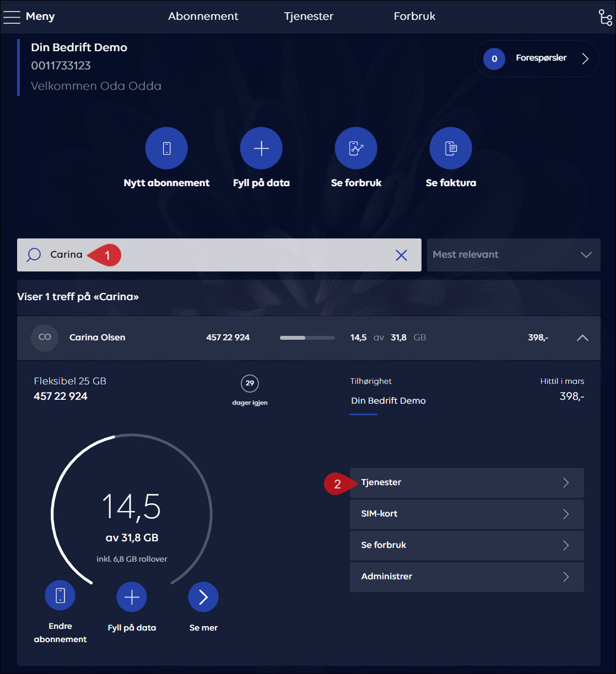The width and height of the screenshot is (616, 674).
Task: Click the Se mer label
Action: point(203,628)
